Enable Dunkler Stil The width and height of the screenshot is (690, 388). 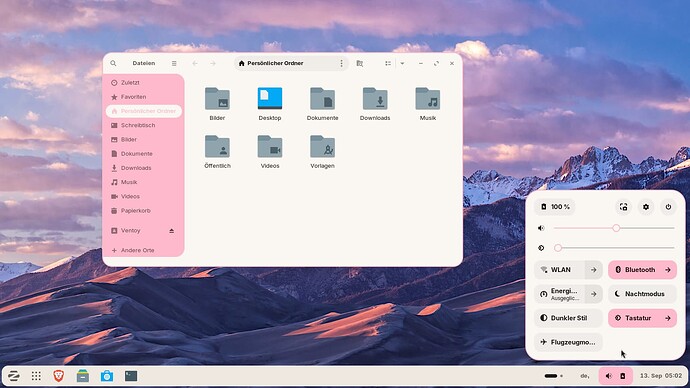pyautogui.click(x=569, y=318)
